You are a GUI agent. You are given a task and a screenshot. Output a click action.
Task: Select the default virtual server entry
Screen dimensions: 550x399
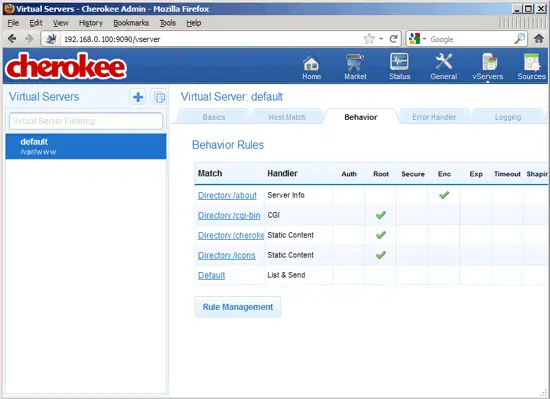[x=86, y=146]
